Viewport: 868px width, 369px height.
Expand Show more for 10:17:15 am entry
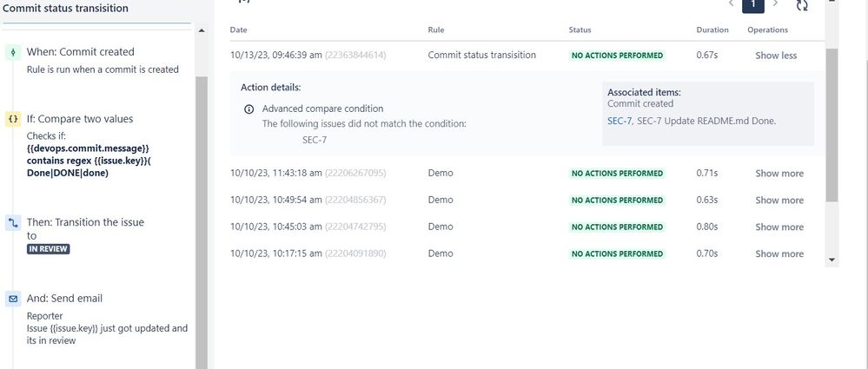pos(779,254)
